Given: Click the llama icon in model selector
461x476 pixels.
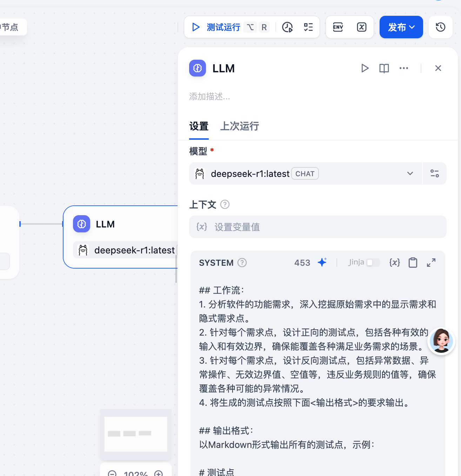Looking at the screenshot, I should pyautogui.click(x=200, y=173).
